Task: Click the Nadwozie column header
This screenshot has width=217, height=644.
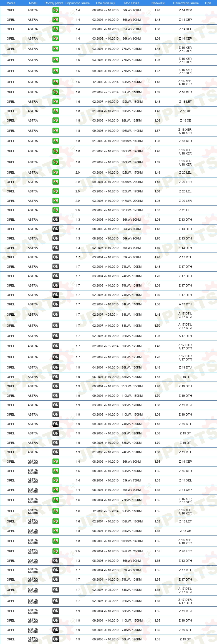Action: click(x=158, y=3)
